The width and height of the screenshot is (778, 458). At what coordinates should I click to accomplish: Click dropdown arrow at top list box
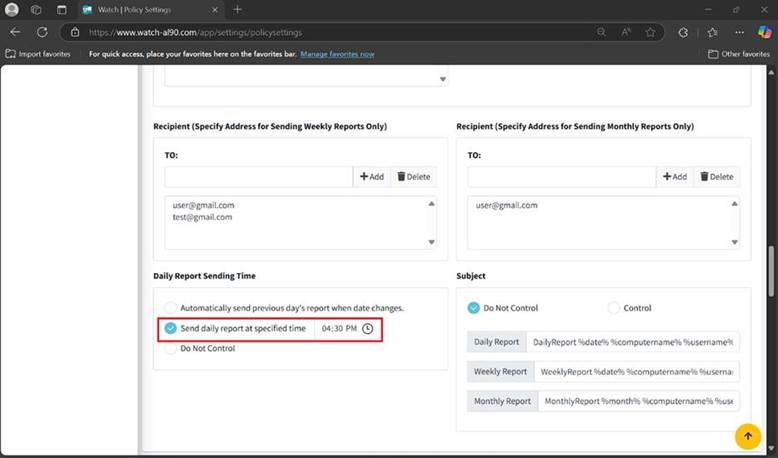(x=443, y=79)
